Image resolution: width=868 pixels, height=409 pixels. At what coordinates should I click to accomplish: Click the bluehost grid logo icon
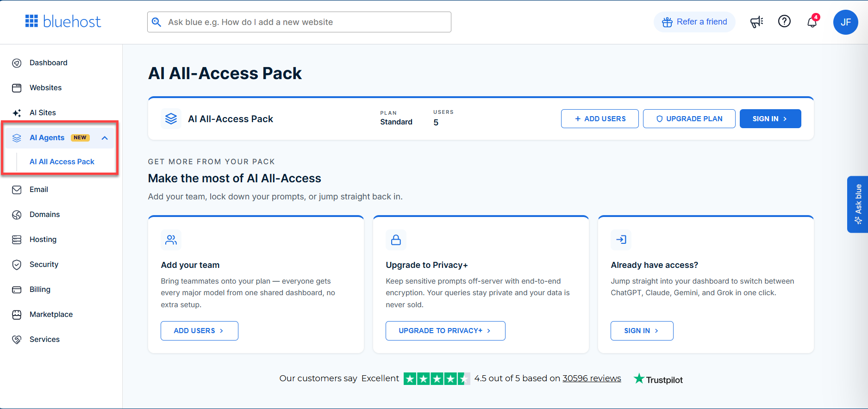(31, 21)
